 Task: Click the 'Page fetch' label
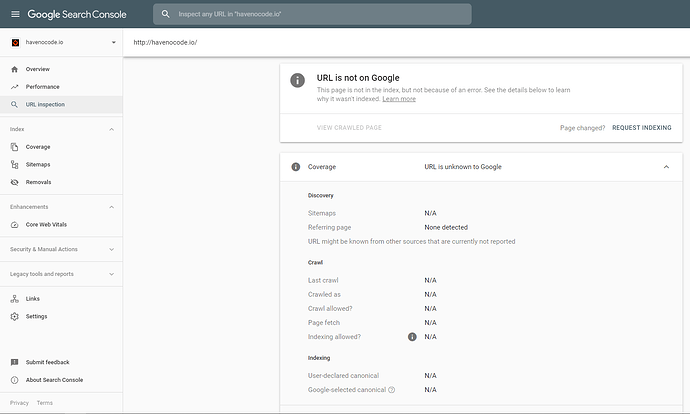[324, 322]
